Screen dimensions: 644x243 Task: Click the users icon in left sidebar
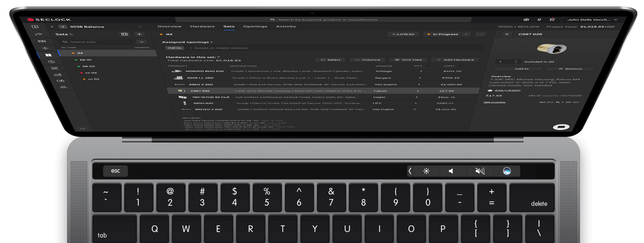coord(63,87)
